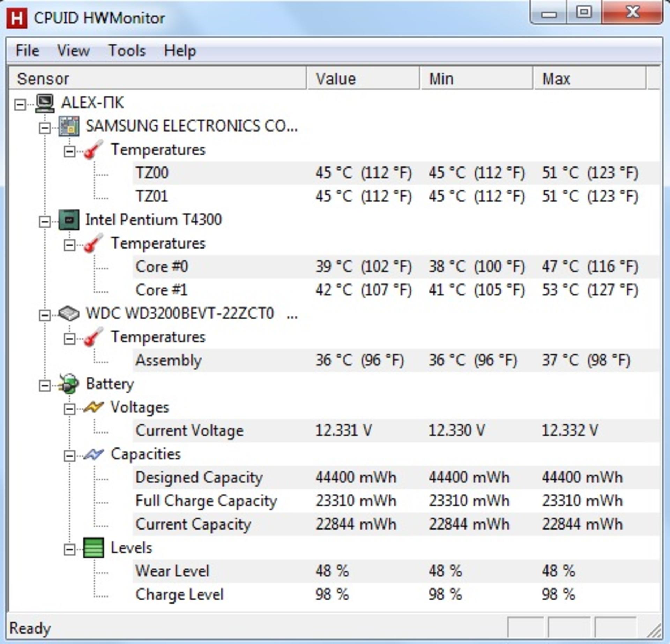Collapse Temperatures under Samsung Electronics
Viewport: 670px width, 644px height.
69,151
